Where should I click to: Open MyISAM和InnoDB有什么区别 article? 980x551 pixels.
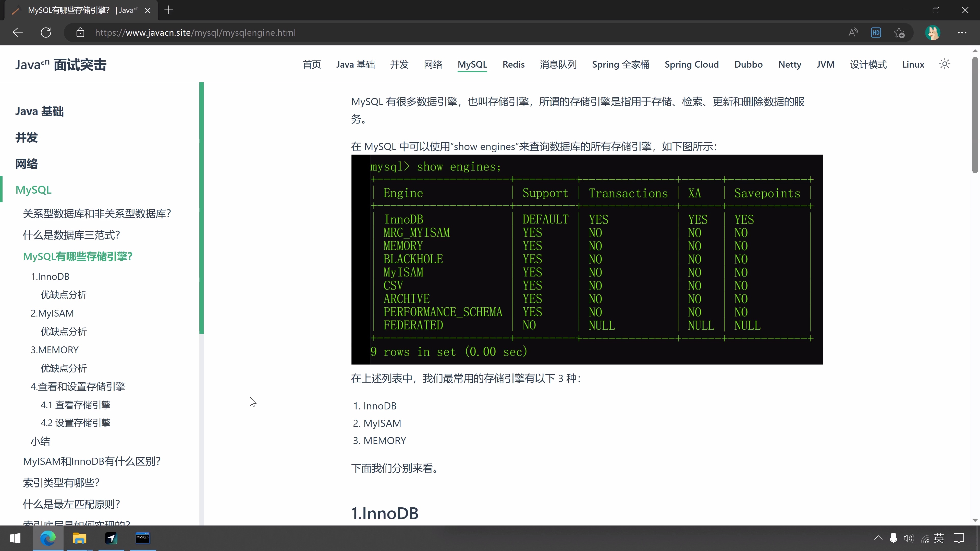[x=92, y=461]
